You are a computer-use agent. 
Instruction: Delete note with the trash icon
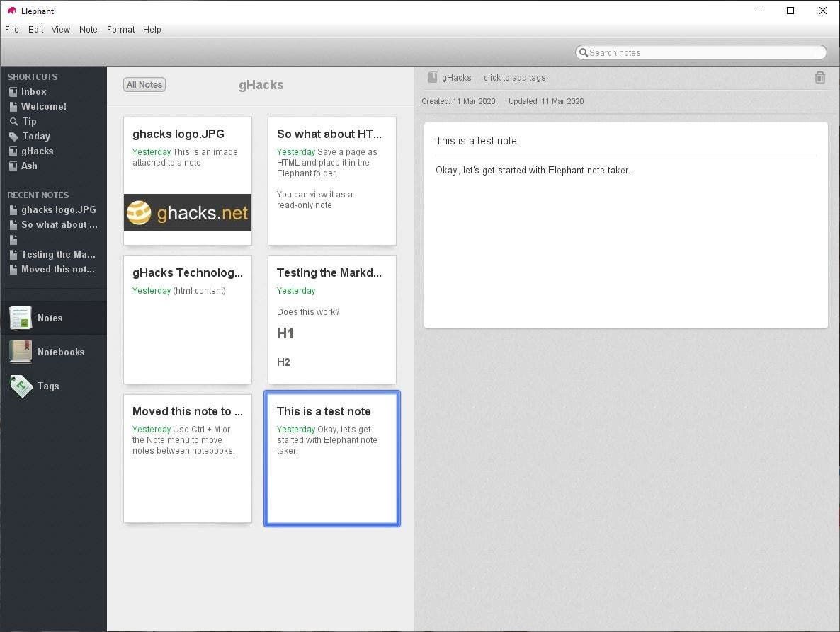click(x=819, y=78)
